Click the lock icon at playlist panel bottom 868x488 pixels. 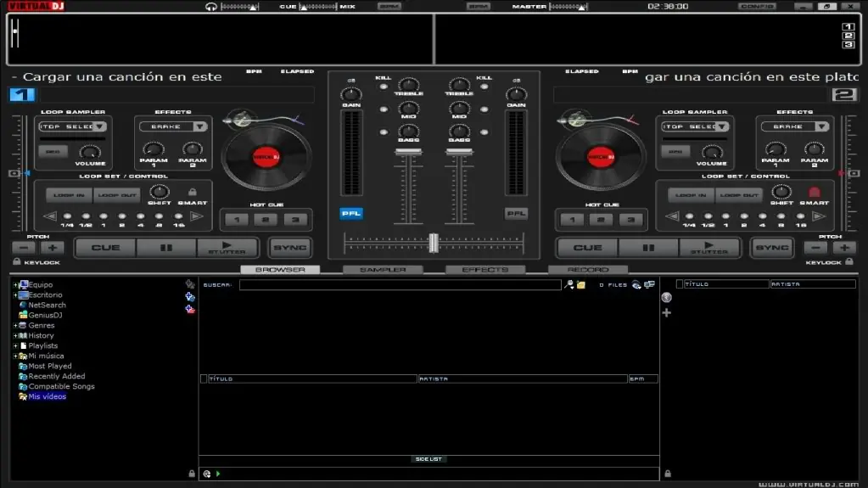tap(668, 474)
